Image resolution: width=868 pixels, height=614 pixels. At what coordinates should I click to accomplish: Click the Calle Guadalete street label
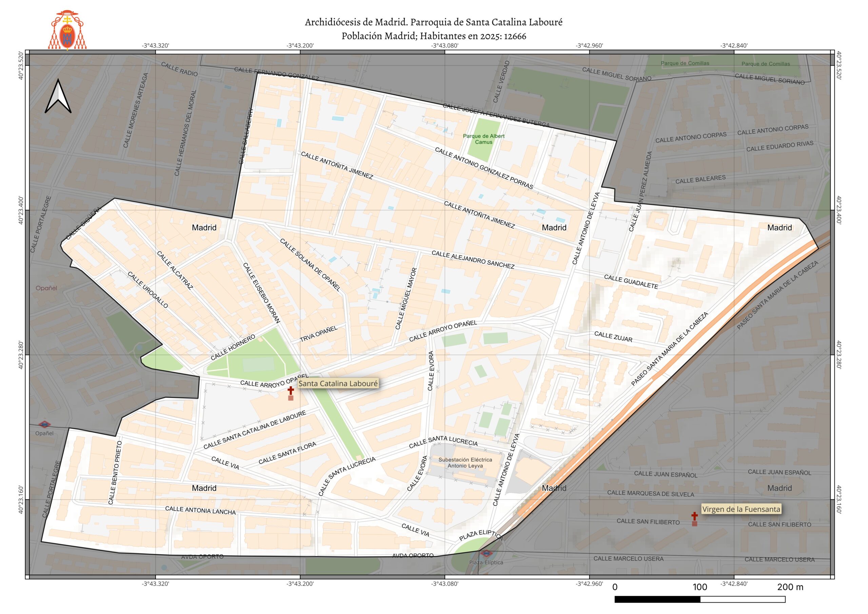click(x=631, y=282)
